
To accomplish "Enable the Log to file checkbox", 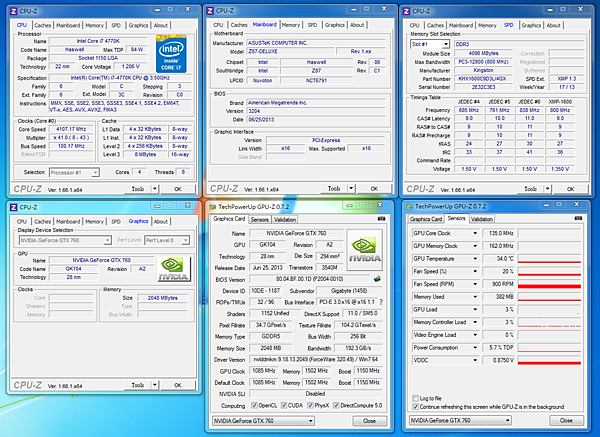I will (x=416, y=398).
